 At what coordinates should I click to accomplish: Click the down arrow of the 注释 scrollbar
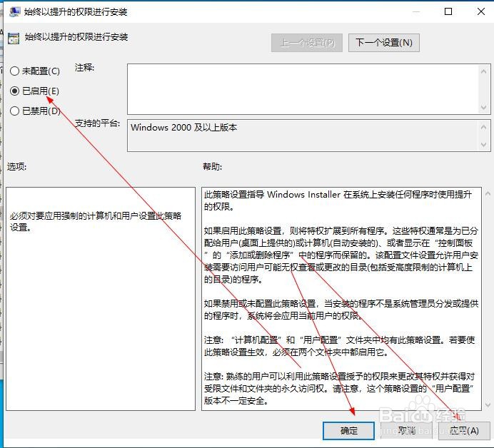[x=483, y=107]
